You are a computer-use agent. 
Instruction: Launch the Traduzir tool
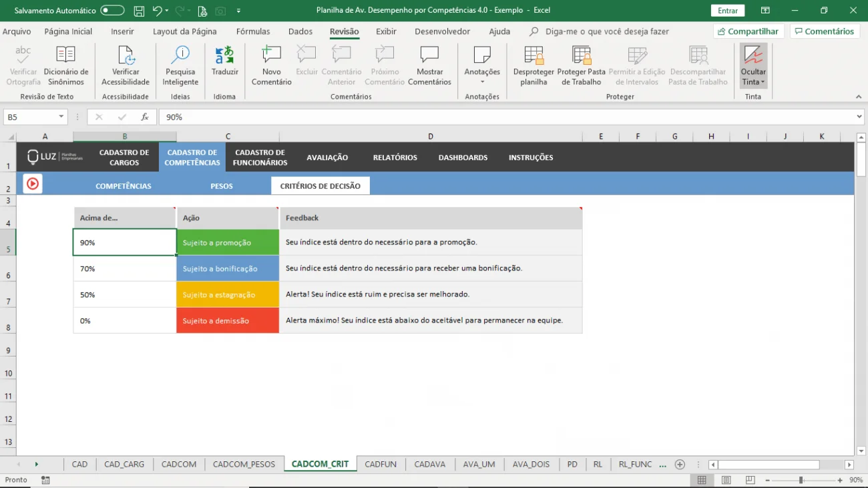pos(225,61)
